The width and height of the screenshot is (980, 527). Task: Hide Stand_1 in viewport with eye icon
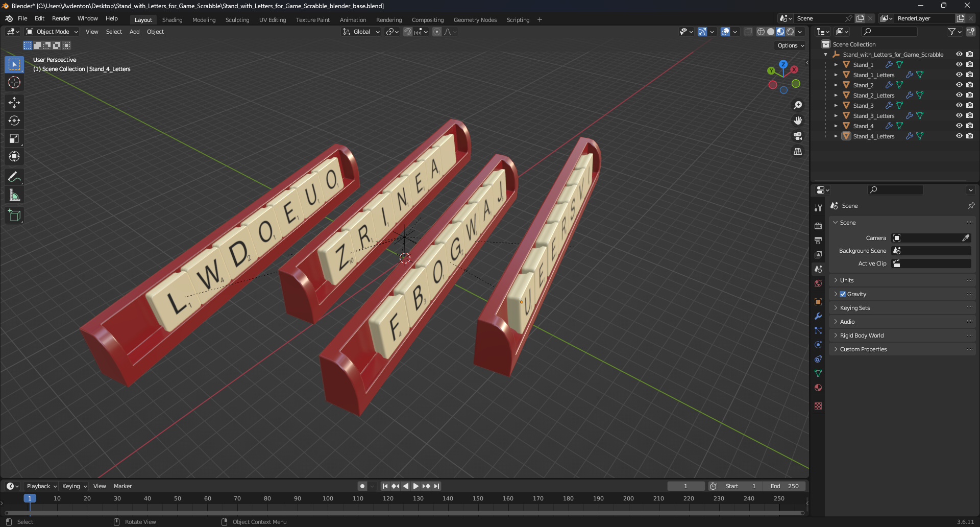[x=959, y=64]
